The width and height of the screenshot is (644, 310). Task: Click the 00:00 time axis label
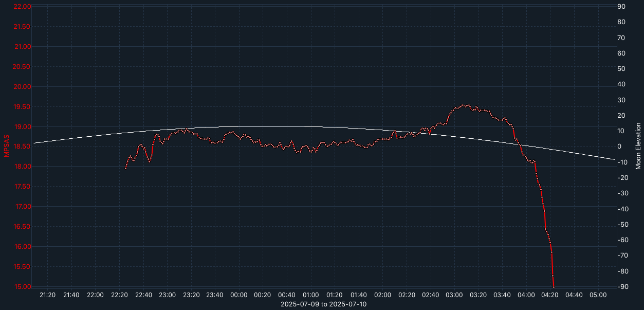(x=239, y=295)
